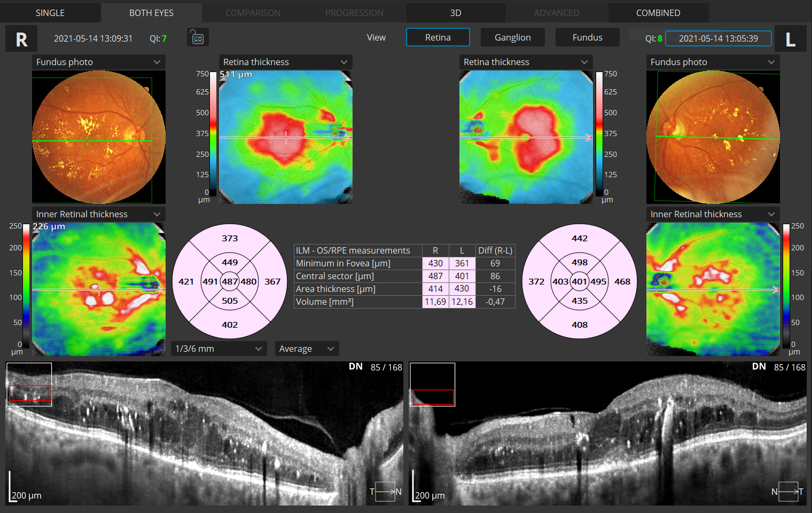Click the T→N orientation arrow icon
Image resolution: width=812 pixels, height=513 pixels.
tap(386, 491)
